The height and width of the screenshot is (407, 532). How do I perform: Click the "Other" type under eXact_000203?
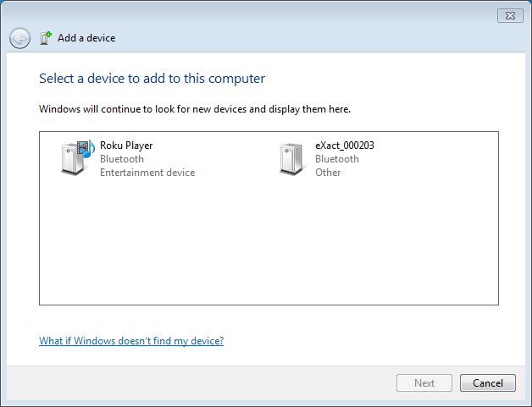tap(328, 173)
